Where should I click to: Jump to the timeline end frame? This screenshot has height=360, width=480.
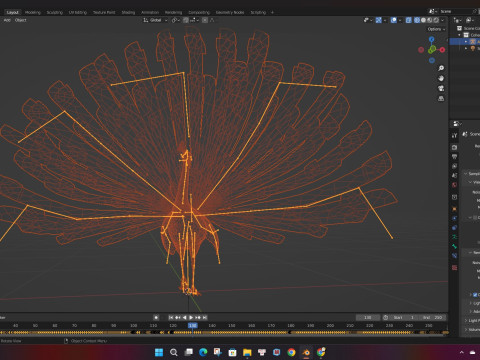coord(205,317)
